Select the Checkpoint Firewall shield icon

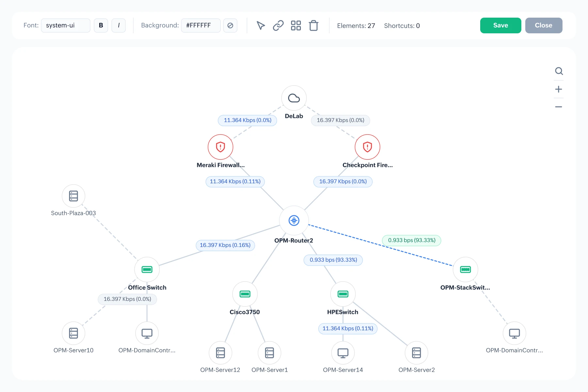pyautogui.click(x=367, y=147)
